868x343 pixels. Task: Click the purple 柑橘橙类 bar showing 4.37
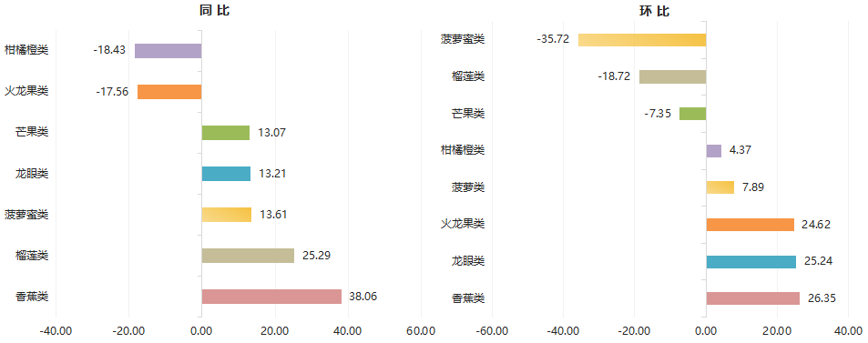coord(714,150)
